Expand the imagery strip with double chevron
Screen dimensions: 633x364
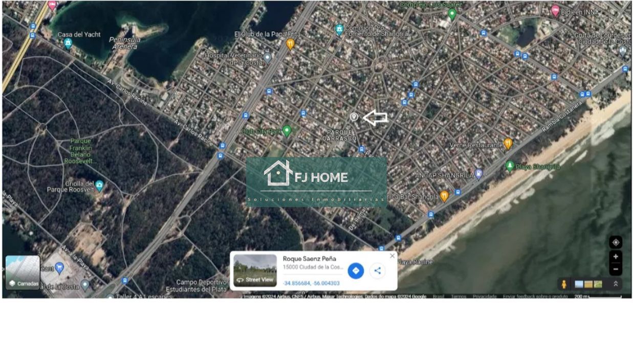(616, 284)
